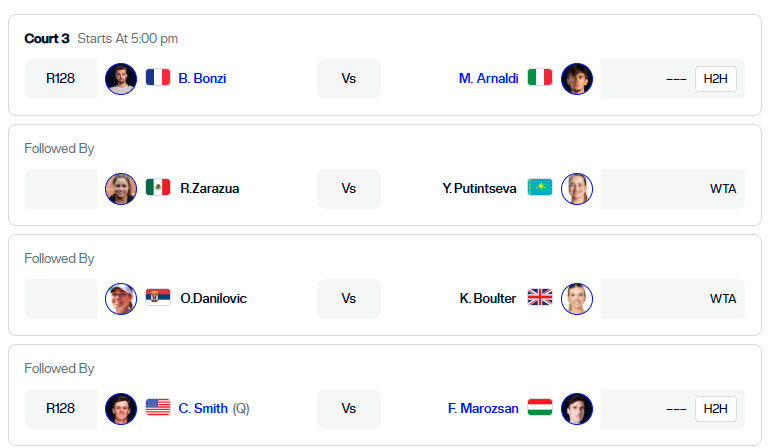Open B. Bonzi player link

point(202,79)
